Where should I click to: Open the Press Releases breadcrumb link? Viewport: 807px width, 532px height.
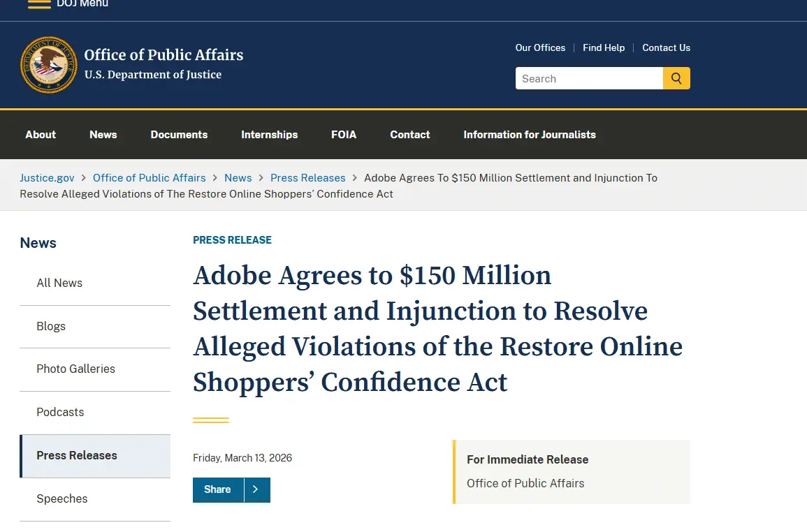[307, 177]
